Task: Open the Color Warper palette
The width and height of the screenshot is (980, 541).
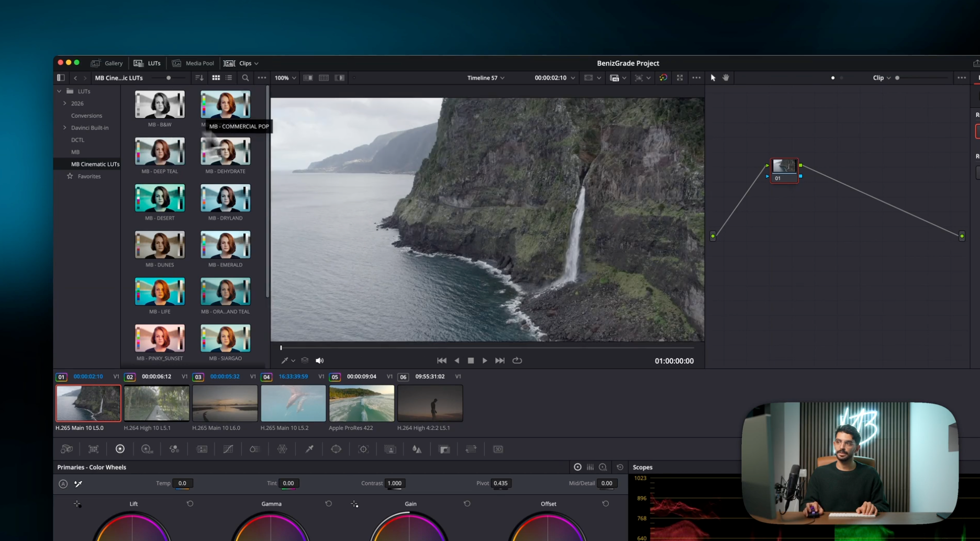Action: point(282,449)
